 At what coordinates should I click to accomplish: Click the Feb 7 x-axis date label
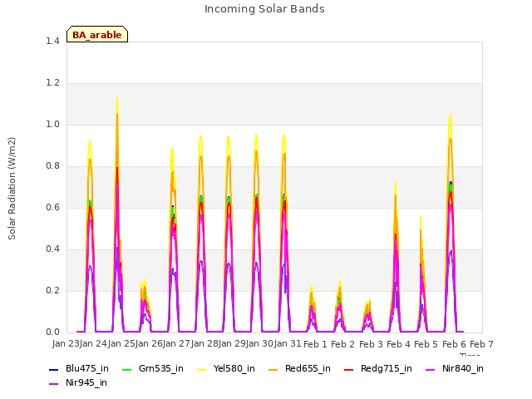pos(481,344)
